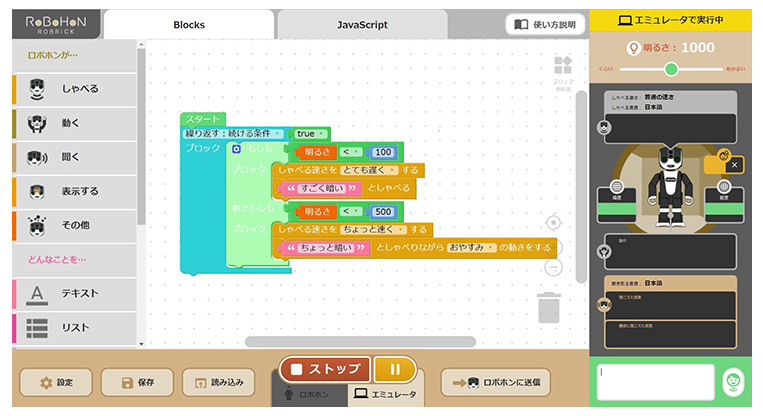Open the しゃべる block category

74,89
